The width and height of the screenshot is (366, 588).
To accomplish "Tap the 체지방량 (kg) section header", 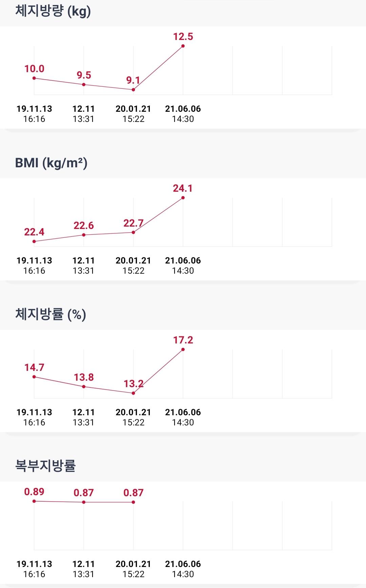I will (x=53, y=11).
